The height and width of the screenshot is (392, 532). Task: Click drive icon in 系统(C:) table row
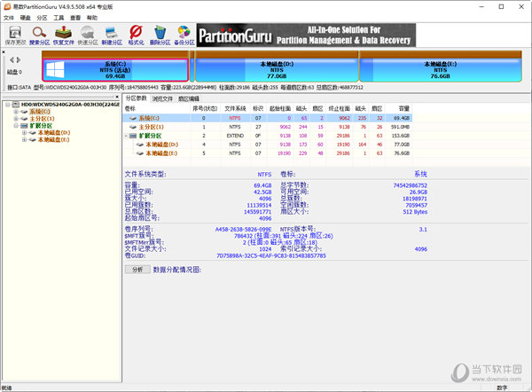click(x=133, y=118)
